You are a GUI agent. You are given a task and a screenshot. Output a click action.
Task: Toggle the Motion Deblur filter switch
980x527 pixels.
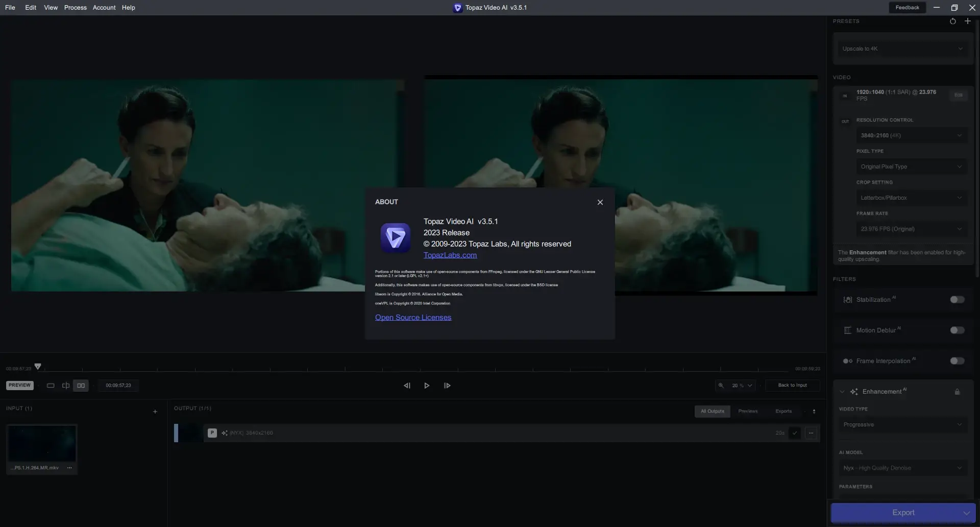pyautogui.click(x=957, y=330)
